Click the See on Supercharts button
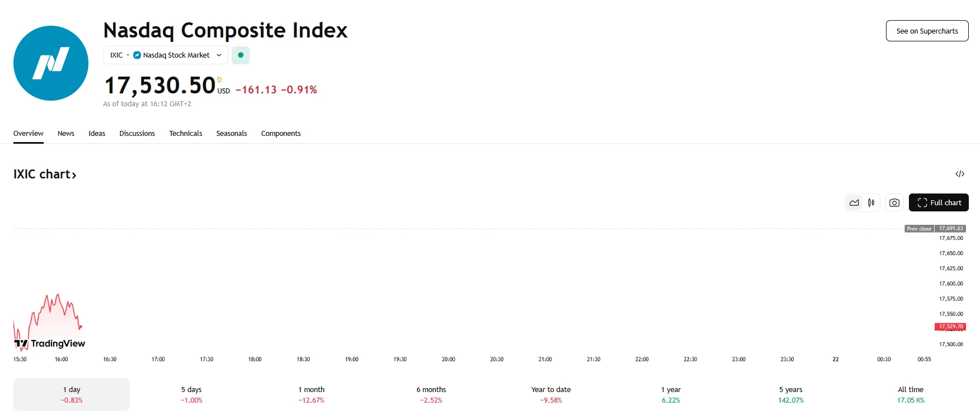This screenshot has height=420, width=980. pos(927,31)
